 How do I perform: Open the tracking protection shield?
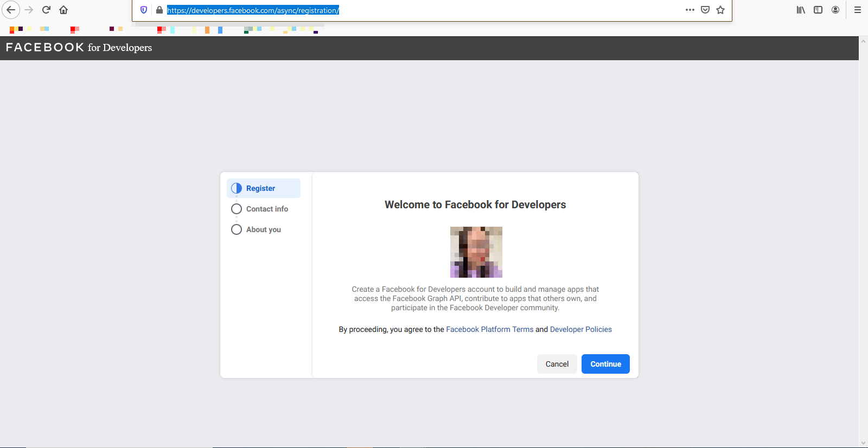click(144, 10)
